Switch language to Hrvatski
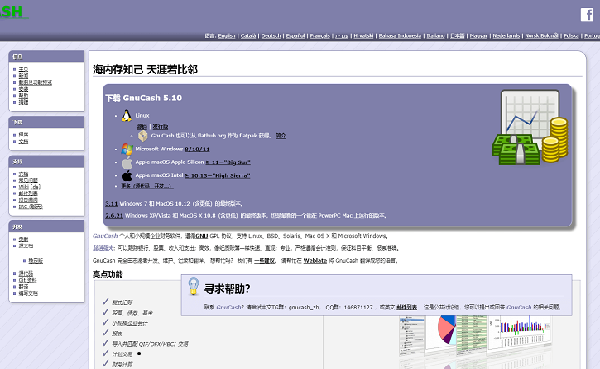This screenshot has width=600, height=369. 363,36
